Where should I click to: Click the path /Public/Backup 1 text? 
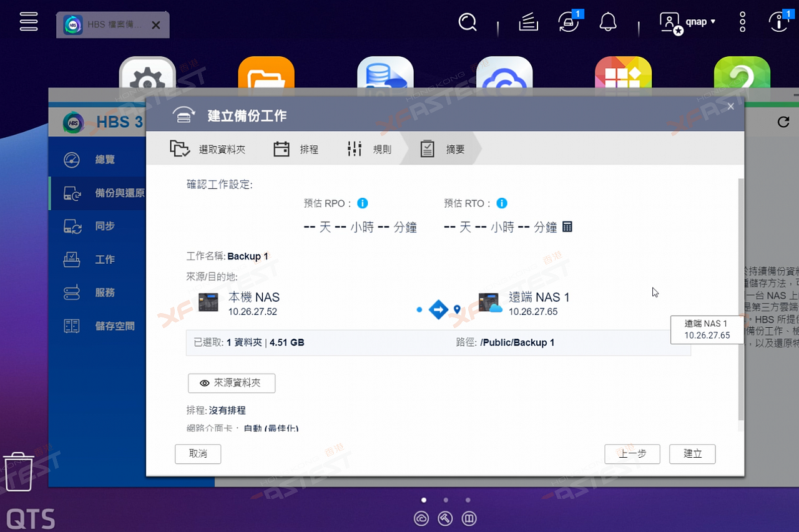[517, 342]
